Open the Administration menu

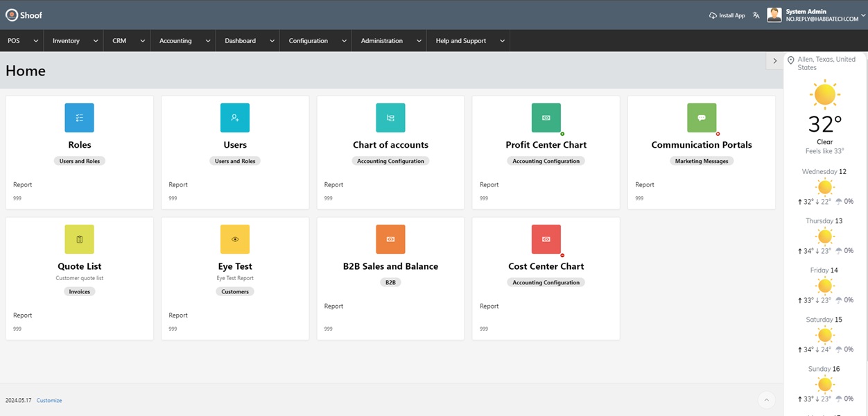coord(382,41)
